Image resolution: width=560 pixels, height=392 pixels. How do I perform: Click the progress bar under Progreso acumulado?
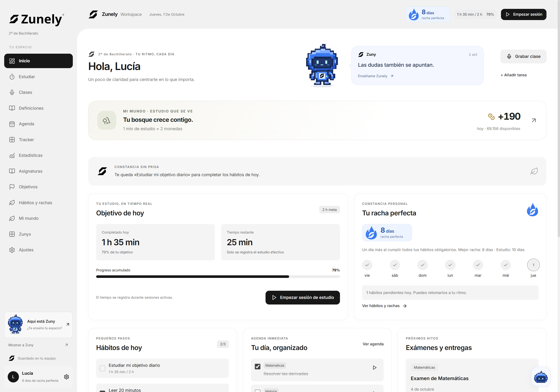218,277
